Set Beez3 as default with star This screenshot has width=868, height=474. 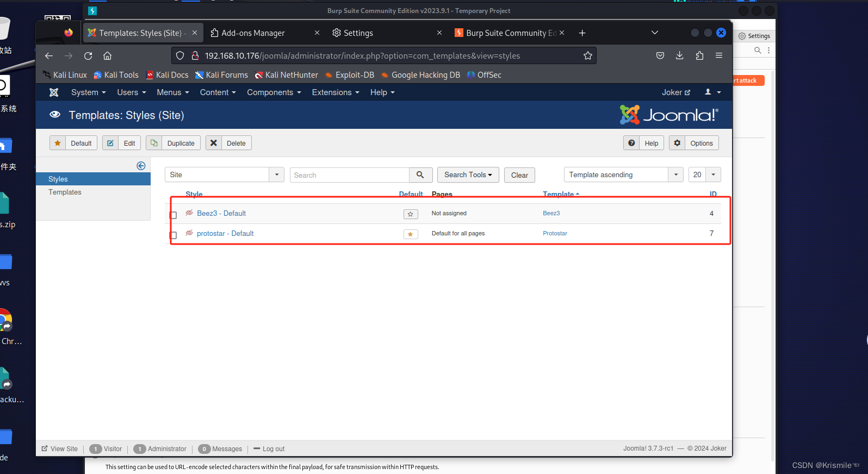411,214
